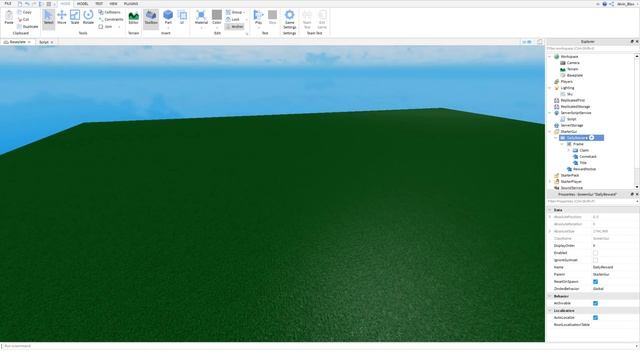The width and height of the screenshot is (640, 360).
Task: Toggle the Enabled checkbox
Action: pos(595,253)
